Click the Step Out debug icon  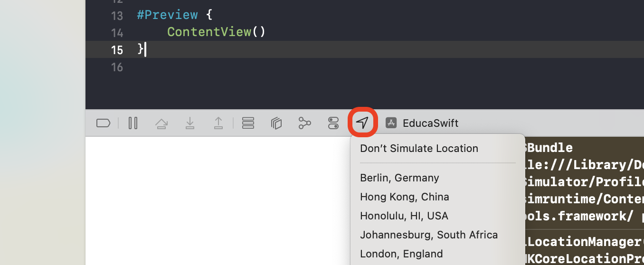218,123
